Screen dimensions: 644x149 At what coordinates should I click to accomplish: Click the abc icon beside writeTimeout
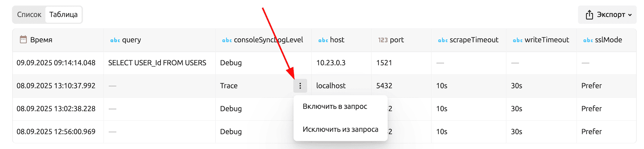[517, 40]
